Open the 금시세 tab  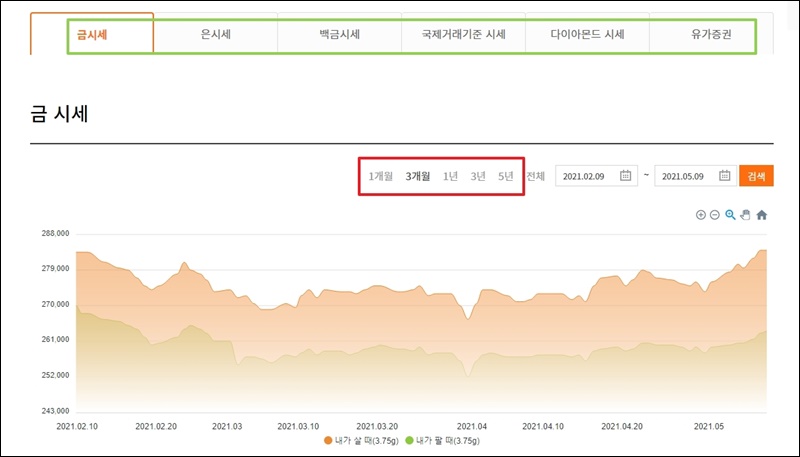coord(92,34)
